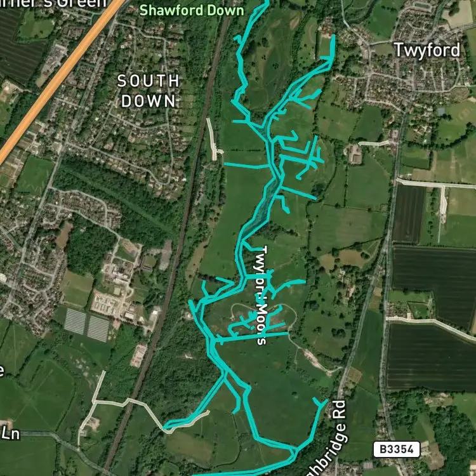Select the solar panel array field
This screenshot has height=476, width=476.
pyautogui.click(x=86, y=325)
